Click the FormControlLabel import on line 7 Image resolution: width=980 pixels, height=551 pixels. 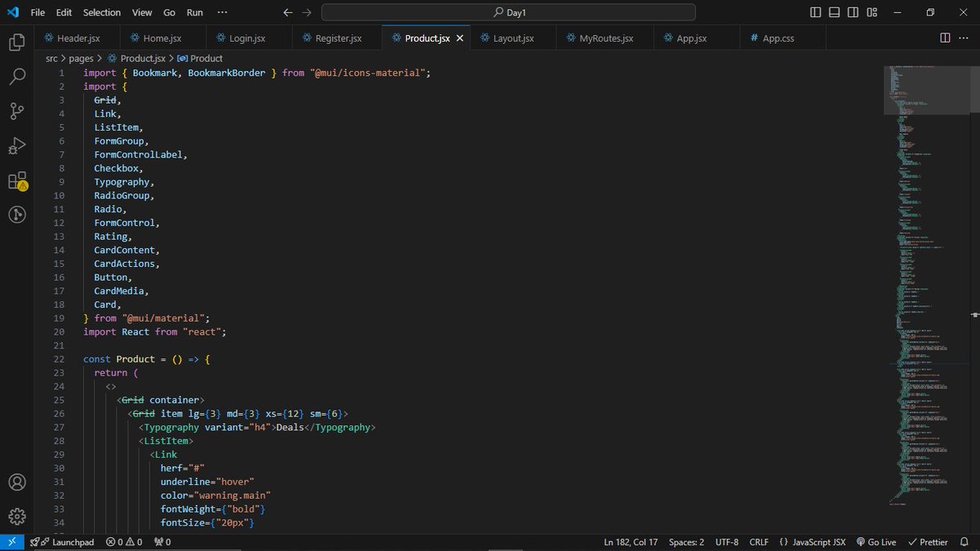pos(138,154)
